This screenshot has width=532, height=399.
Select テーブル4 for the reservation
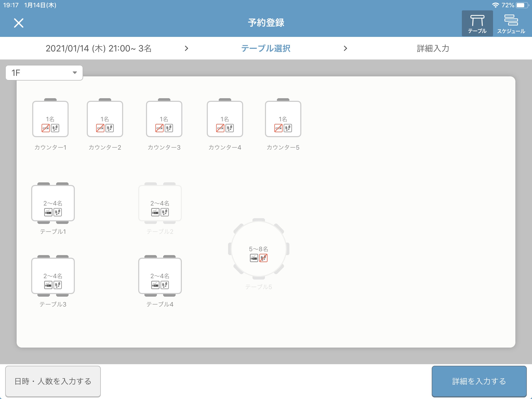pyautogui.click(x=160, y=276)
